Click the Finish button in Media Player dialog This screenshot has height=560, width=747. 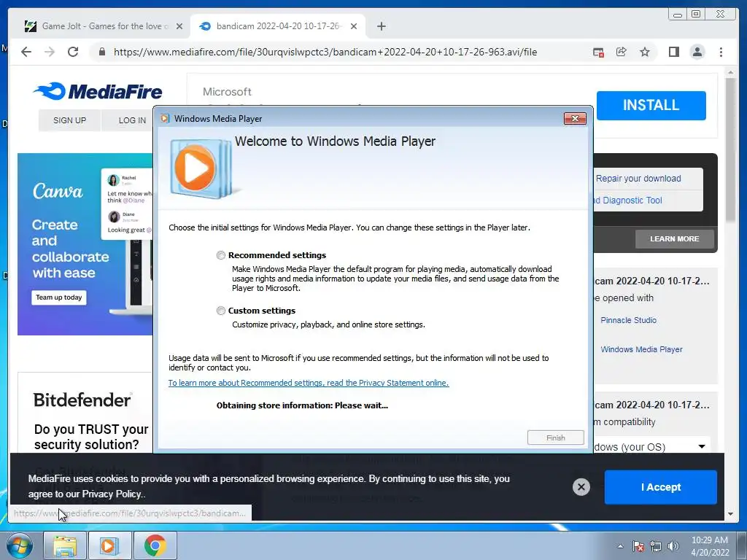tap(555, 437)
